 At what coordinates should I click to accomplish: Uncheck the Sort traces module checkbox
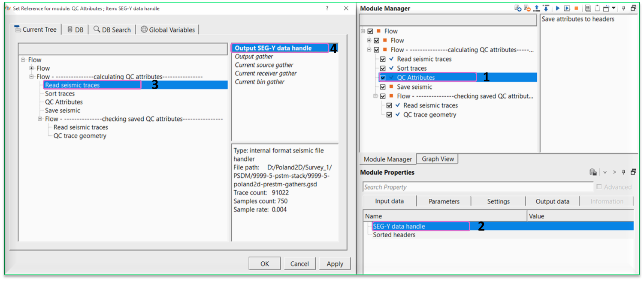(x=383, y=69)
